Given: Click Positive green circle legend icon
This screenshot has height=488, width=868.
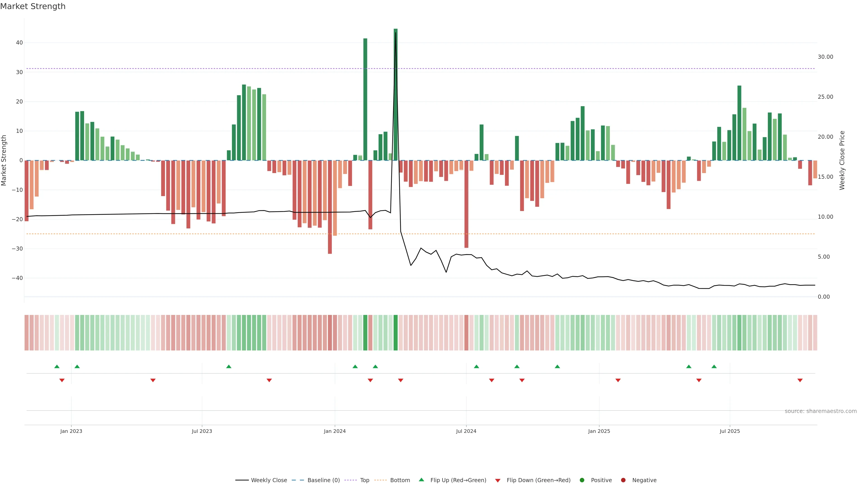Looking at the screenshot, I should [x=582, y=480].
